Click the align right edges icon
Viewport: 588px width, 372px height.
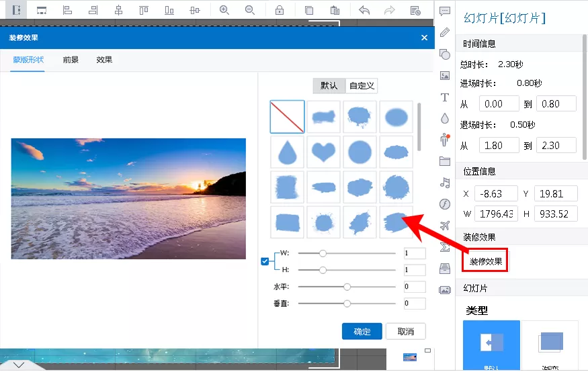93,10
